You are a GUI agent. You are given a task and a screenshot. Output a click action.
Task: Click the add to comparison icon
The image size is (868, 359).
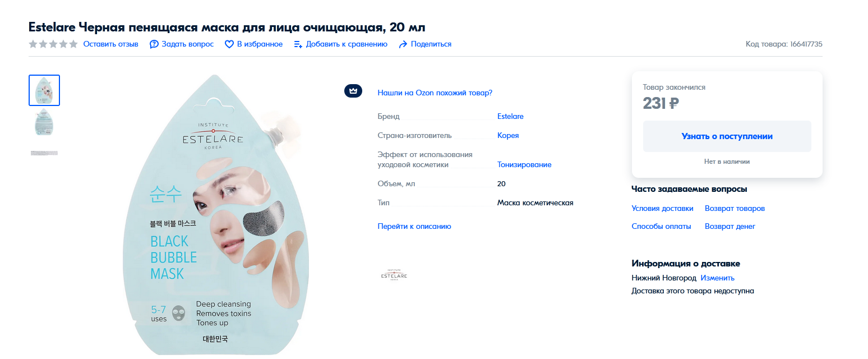(x=298, y=44)
